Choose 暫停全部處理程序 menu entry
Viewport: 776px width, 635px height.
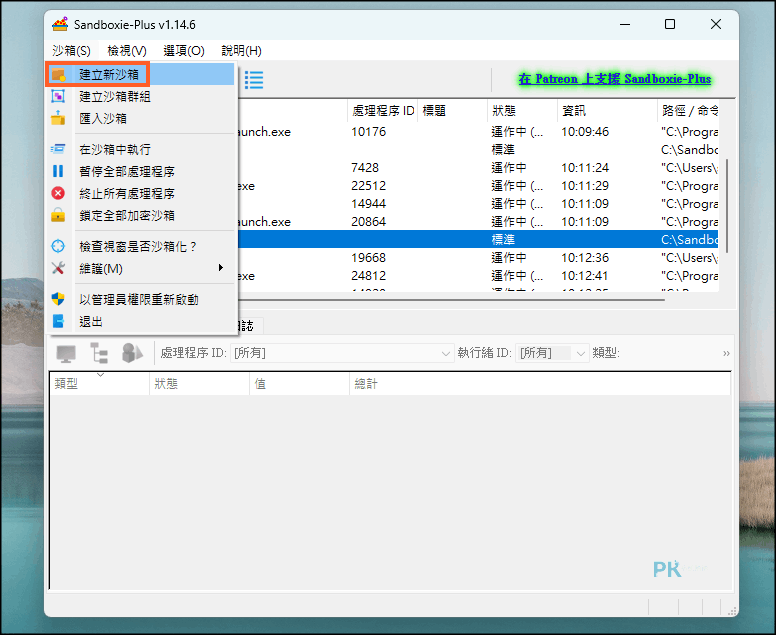141,171
